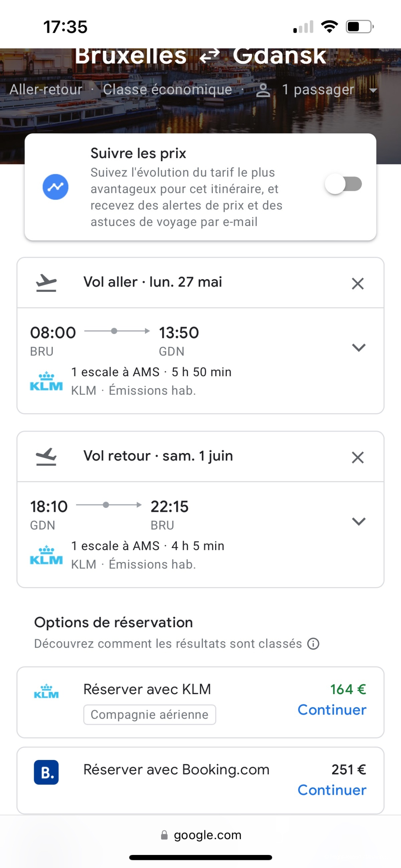The image size is (401, 868).
Task: Open the 1 passager dropdown
Action: coord(316,90)
